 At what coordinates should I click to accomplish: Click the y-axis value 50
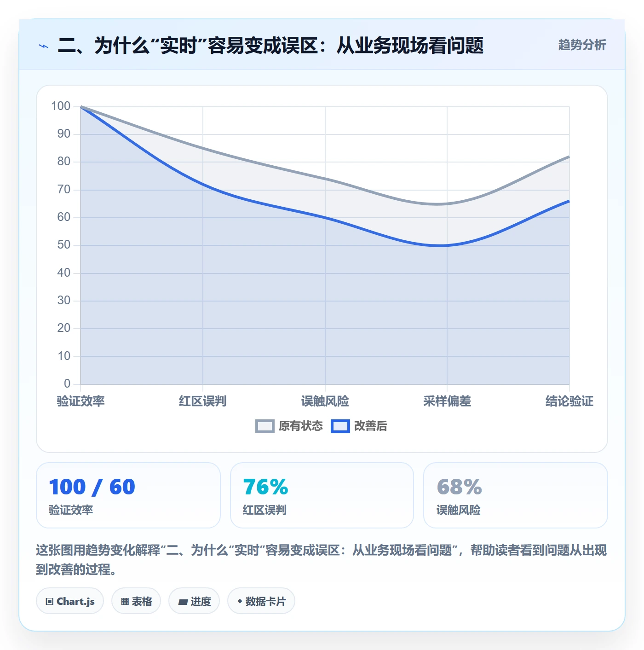pos(64,245)
